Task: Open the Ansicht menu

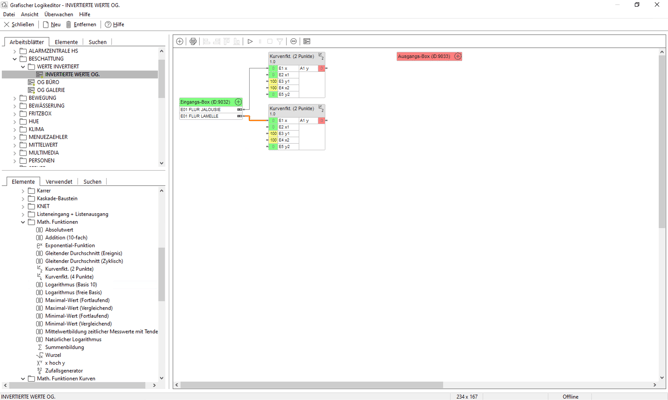Action: click(x=29, y=14)
